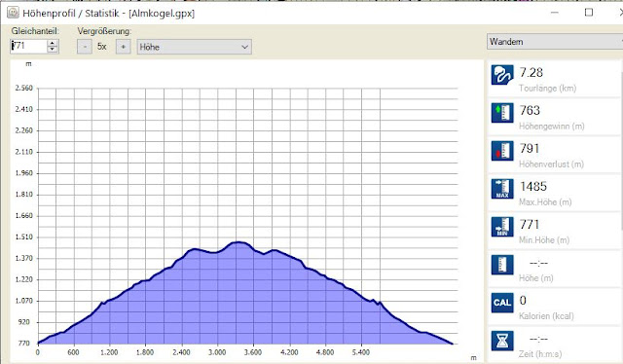This screenshot has height=364, width=623.
Task: Click the Kalorien (kcal) label
Action: click(x=546, y=316)
